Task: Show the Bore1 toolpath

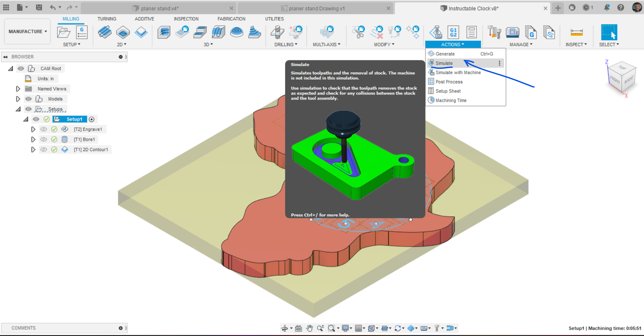Action: (44, 139)
